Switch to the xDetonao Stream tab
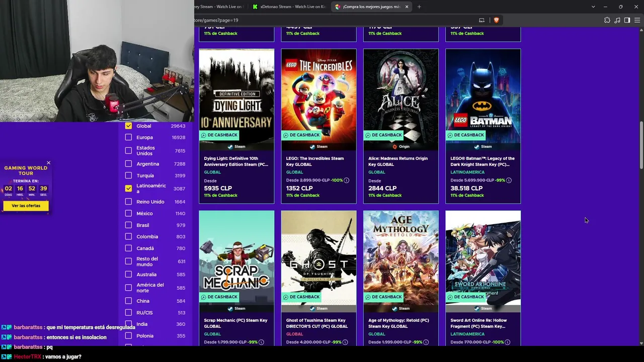This screenshot has width=644, height=362. point(289,7)
